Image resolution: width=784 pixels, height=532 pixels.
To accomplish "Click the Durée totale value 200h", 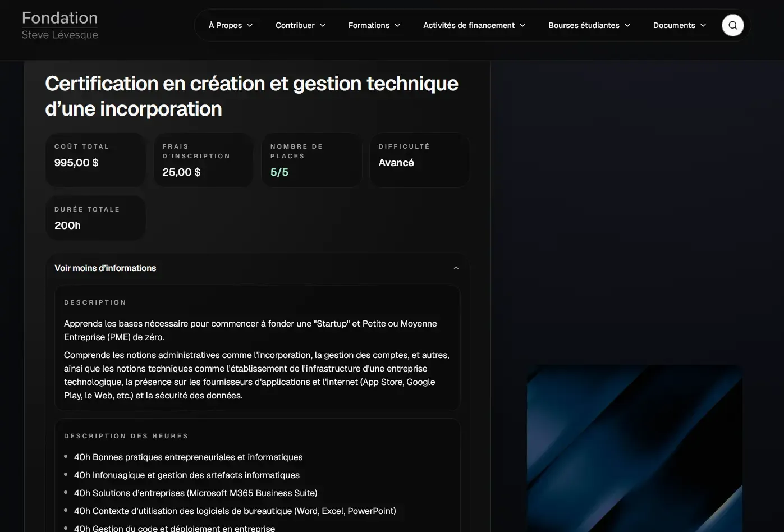I will click(67, 226).
